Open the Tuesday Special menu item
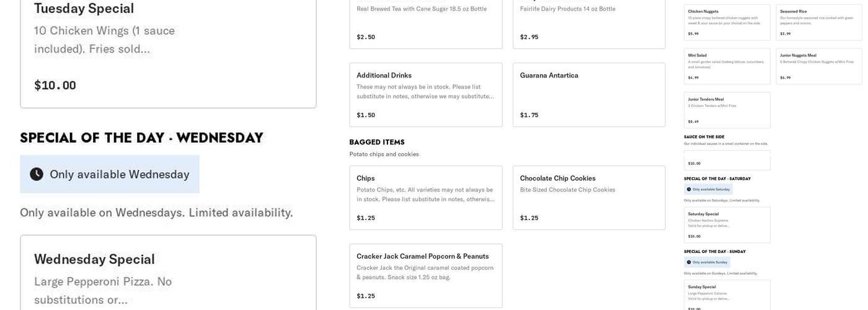The height and width of the screenshot is (310, 868). (x=168, y=53)
